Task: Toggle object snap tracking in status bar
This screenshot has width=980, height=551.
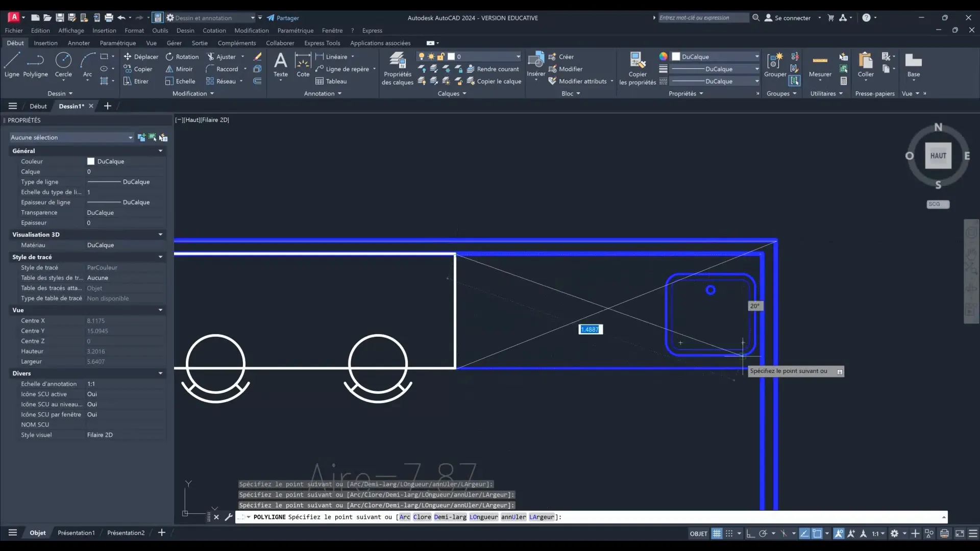Action: pos(804,533)
